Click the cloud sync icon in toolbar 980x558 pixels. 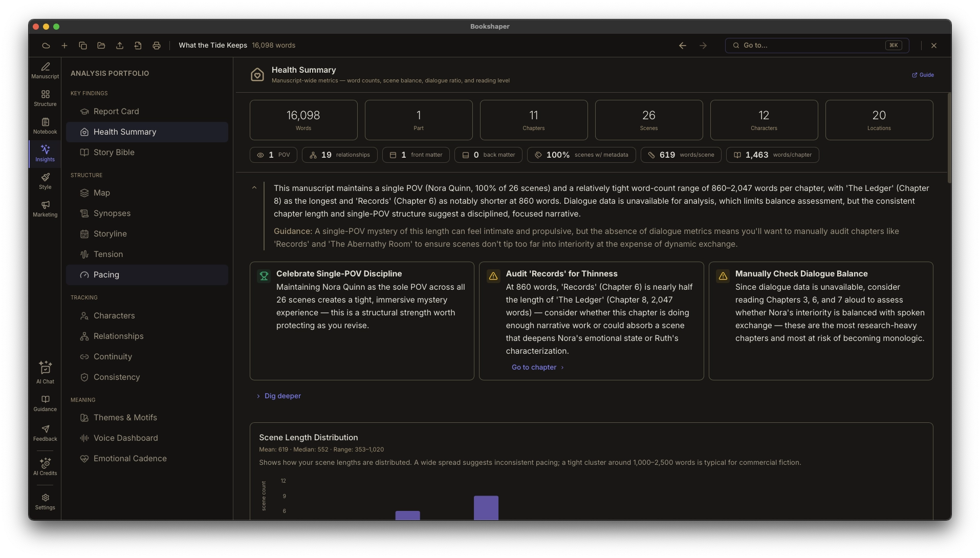point(46,46)
